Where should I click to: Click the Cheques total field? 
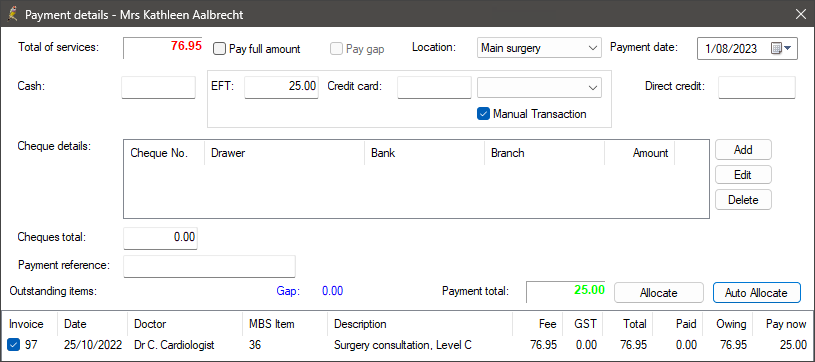[161, 238]
